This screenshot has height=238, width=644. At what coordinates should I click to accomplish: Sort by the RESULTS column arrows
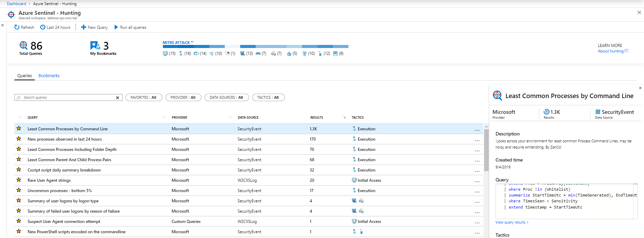point(344,117)
